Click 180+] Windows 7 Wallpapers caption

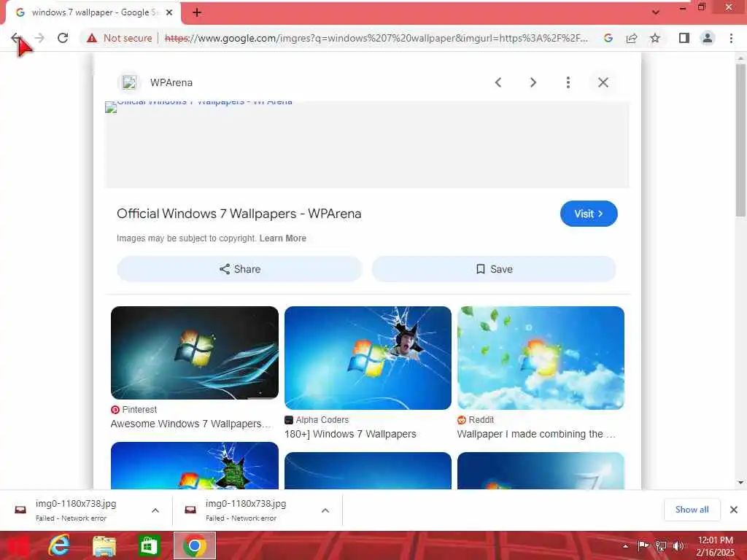(x=350, y=435)
